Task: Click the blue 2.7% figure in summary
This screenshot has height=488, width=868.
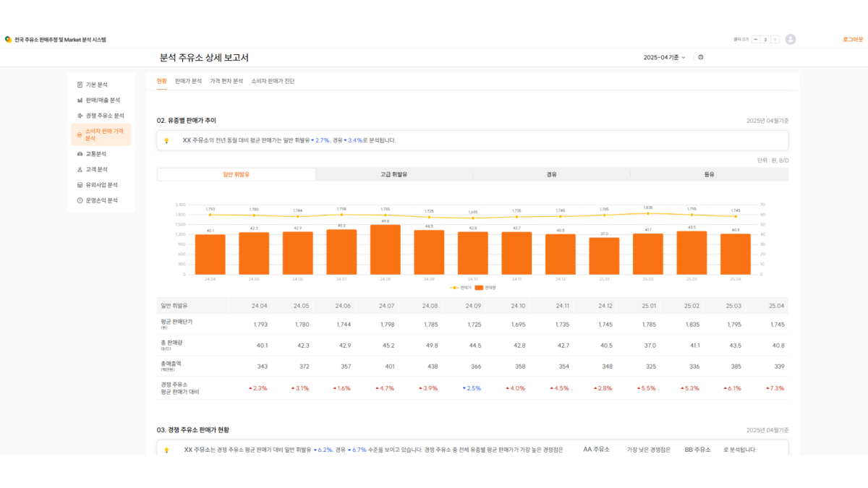Action: point(320,140)
